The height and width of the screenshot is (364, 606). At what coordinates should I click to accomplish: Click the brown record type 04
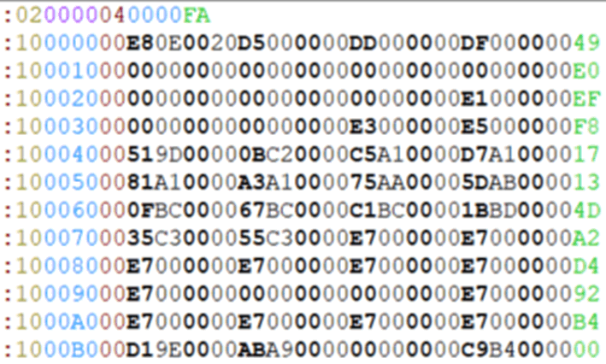(x=113, y=15)
